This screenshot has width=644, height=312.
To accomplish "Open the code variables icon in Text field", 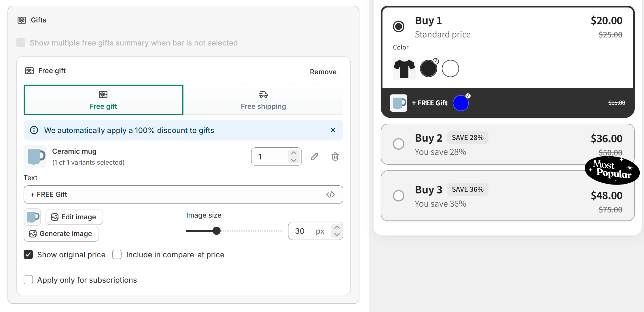I will point(331,195).
